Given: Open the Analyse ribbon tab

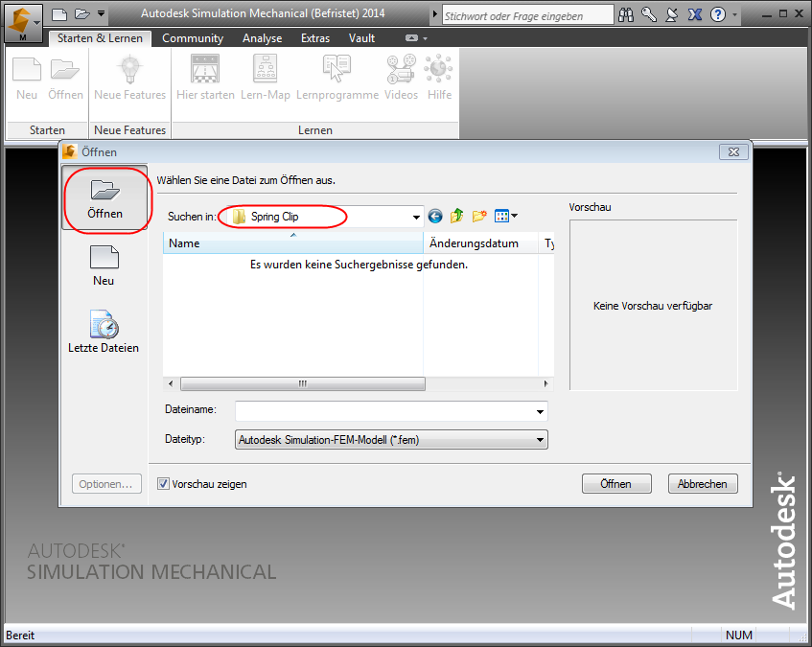Looking at the screenshot, I should pyautogui.click(x=262, y=38).
